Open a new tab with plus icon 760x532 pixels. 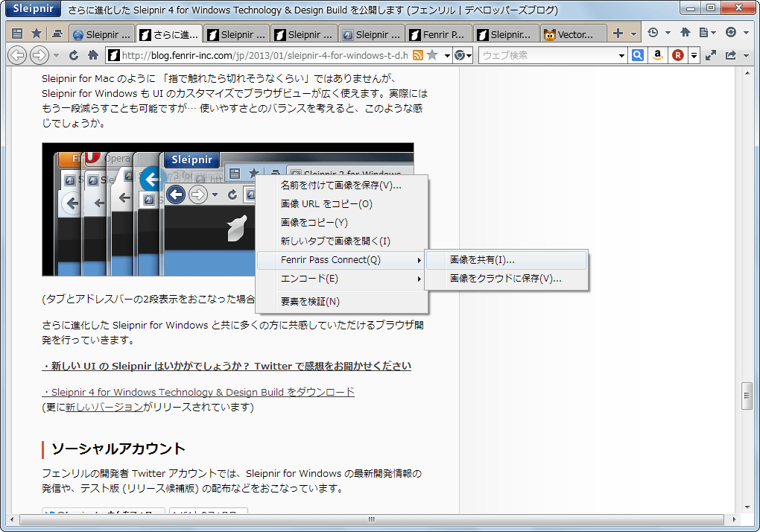618,34
